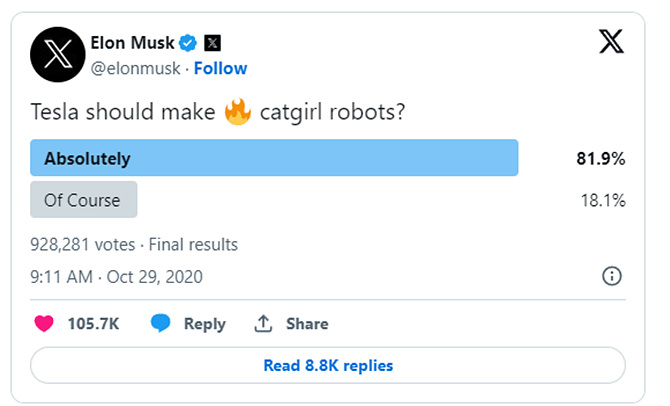The image size is (670, 406).
Task: Click the X logo in top right corner
Action: pos(612,42)
